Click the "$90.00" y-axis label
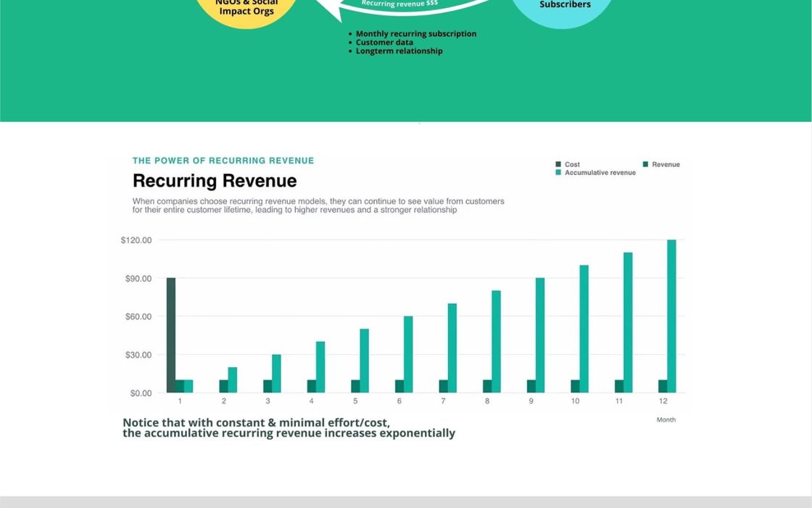This screenshot has height=508, width=812. click(138, 279)
